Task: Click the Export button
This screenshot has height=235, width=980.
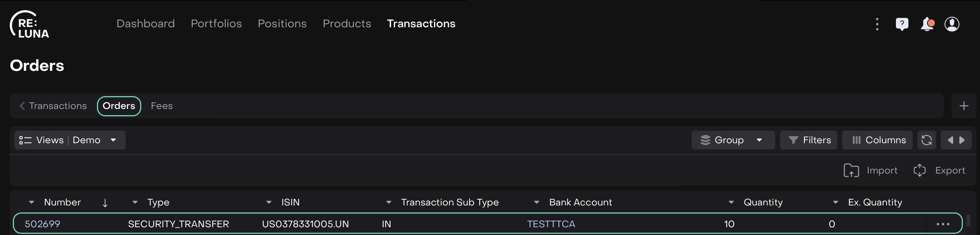Action: (x=940, y=170)
